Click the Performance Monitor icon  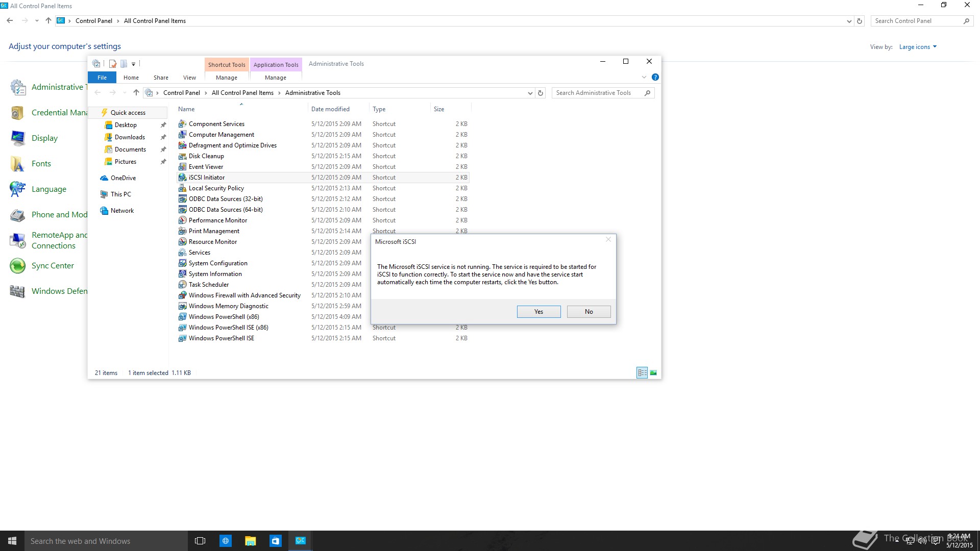pyautogui.click(x=182, y=220)
